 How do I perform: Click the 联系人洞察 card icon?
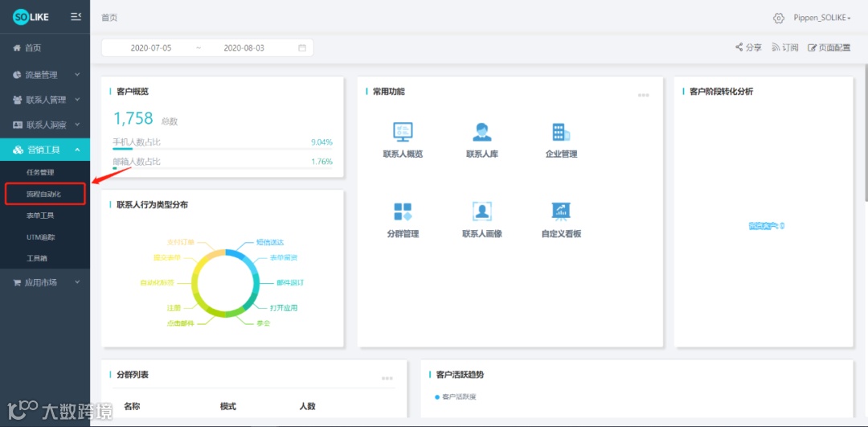(18, 125)
